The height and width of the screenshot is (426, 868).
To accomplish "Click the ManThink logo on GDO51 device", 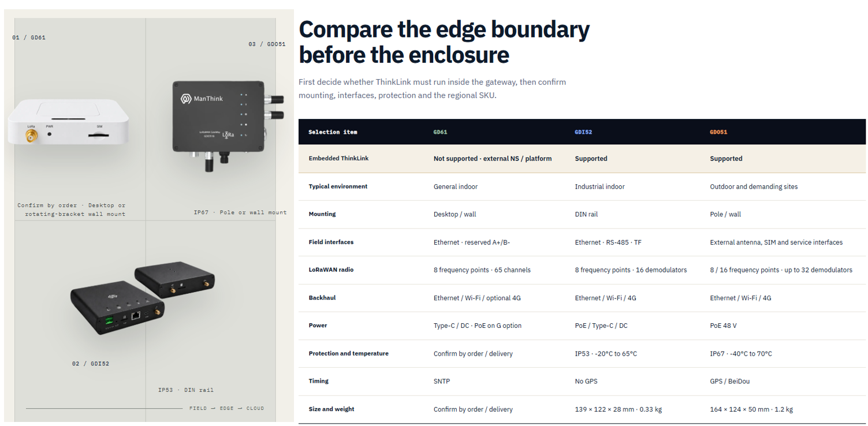I will [x=202, y=99].
